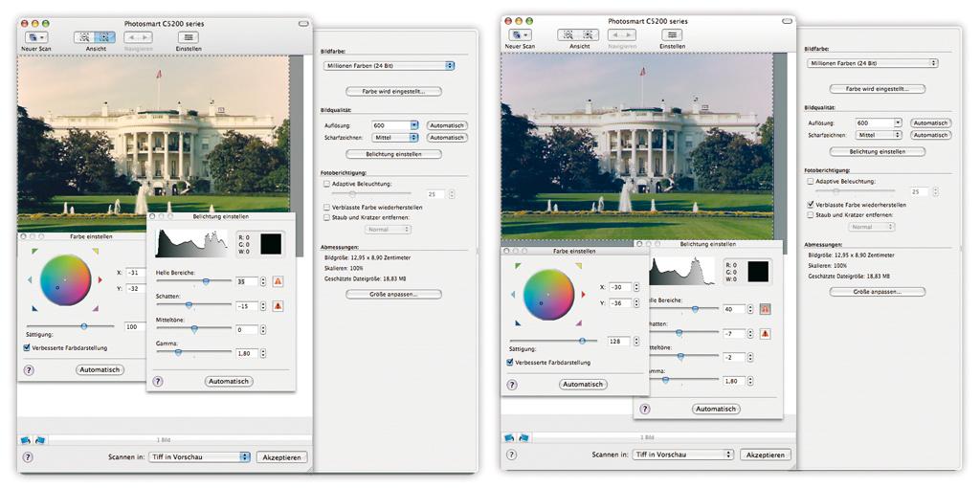Click the Einstellen toolbar icon in the right window
This screenshot has width=980, height=488.
(672, 35)
